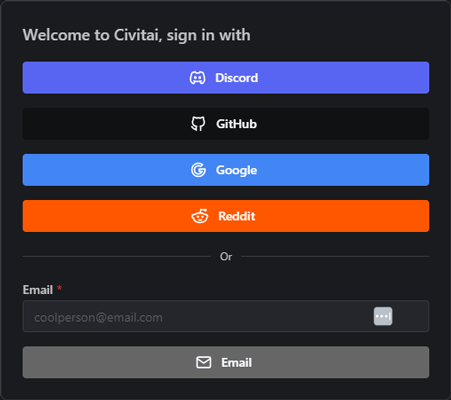Image resolution: width=451 pixels, height=400 pixels.
Task: Click the envelope icon on Email button
Action: point(204,362)
